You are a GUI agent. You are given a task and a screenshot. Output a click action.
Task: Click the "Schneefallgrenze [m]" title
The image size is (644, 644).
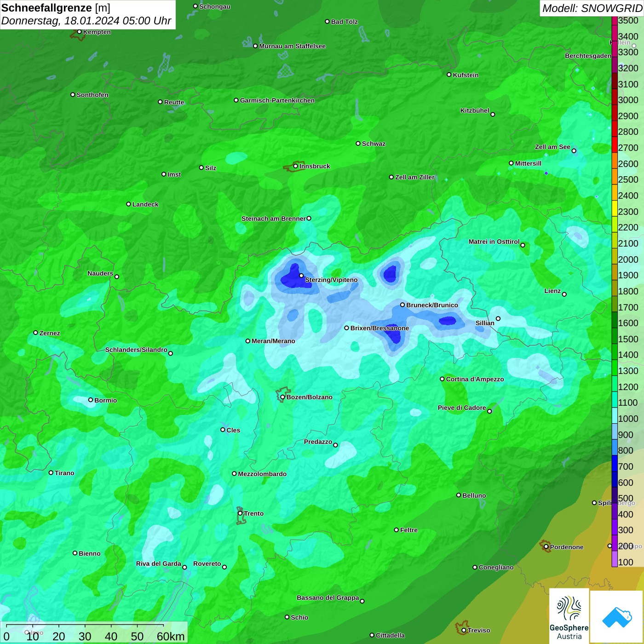[56, 8]
